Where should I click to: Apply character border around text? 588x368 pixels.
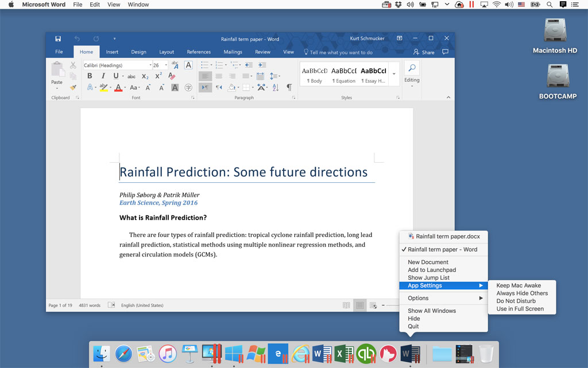coord(188,65)
